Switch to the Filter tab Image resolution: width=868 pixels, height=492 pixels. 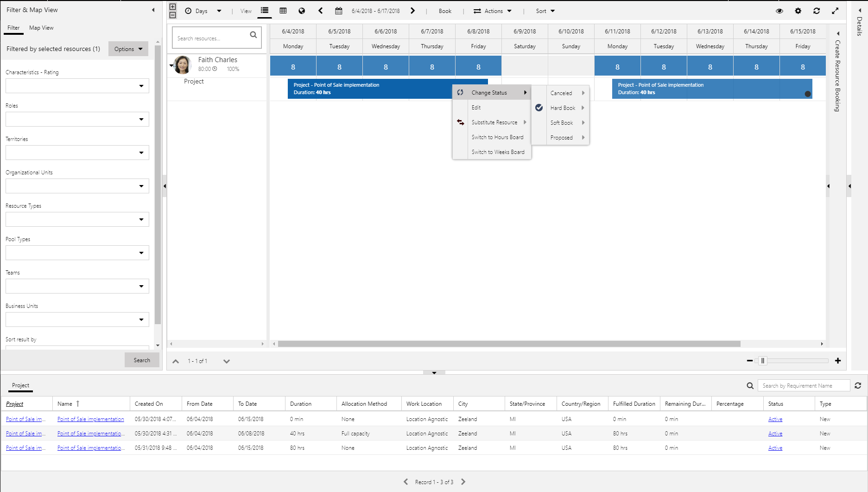point(13,28)
